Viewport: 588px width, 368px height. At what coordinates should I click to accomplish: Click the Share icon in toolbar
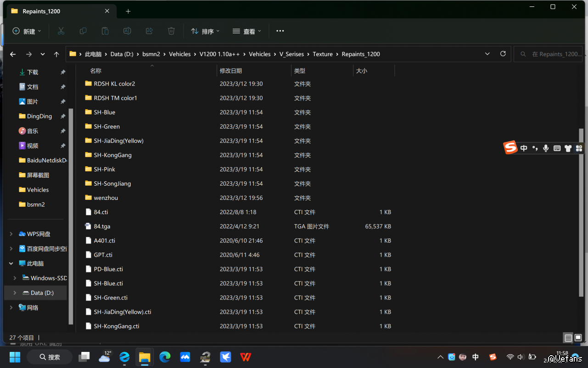pos(149,31)
